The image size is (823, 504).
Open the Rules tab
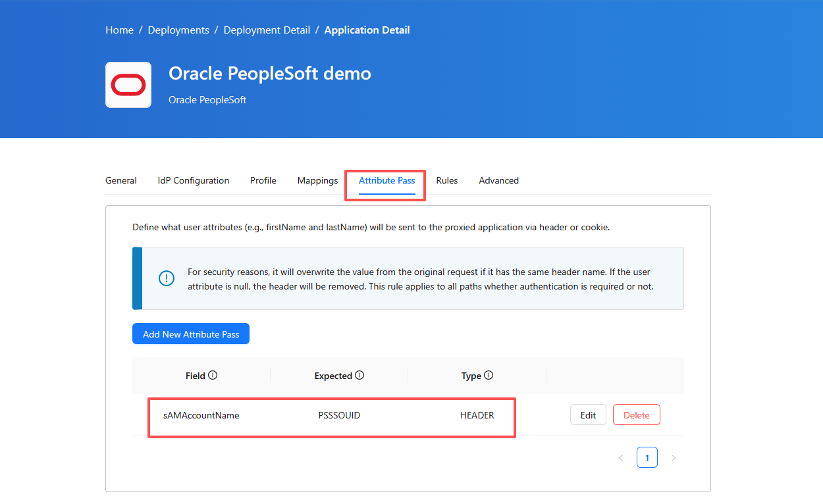[447, 180]
